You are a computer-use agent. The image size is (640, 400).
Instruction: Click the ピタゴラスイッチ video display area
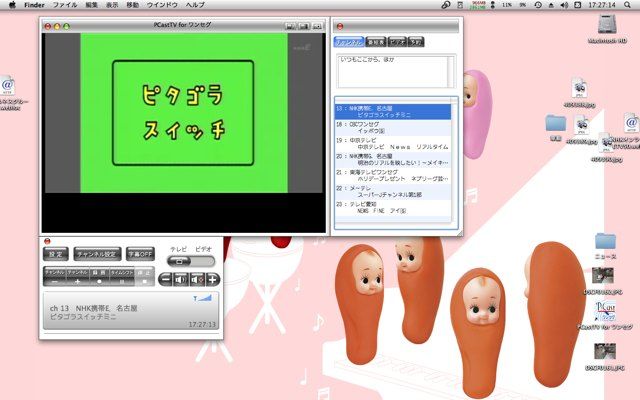coord(184,113)
